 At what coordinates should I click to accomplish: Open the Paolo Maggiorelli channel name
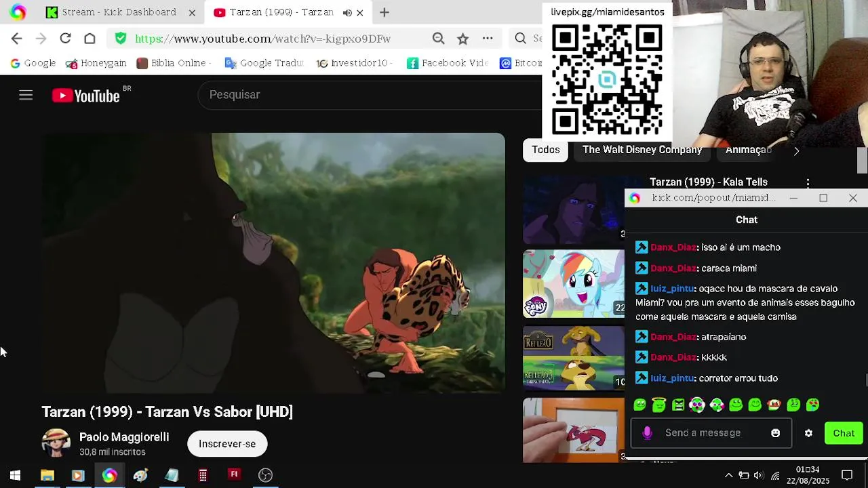(x=124, y=437)
